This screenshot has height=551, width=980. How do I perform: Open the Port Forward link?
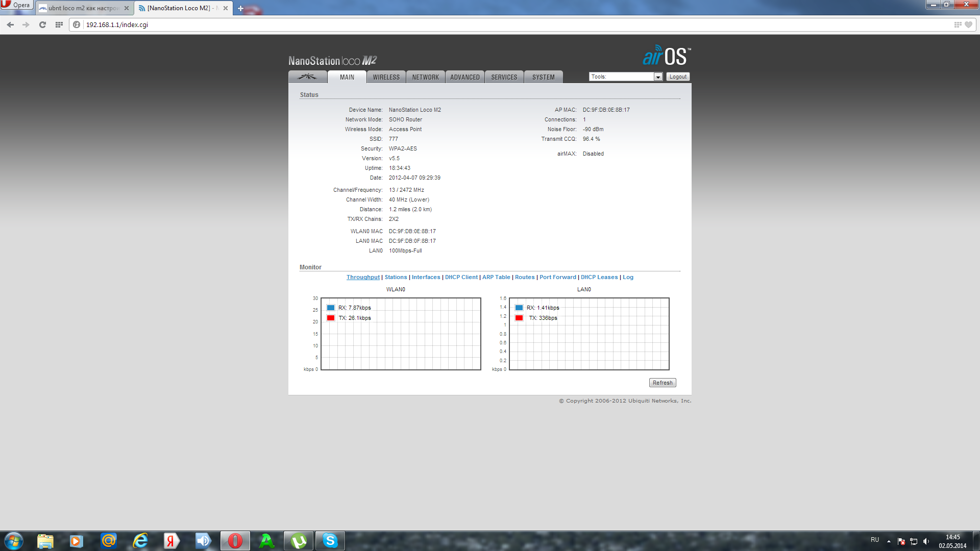click(x=558, y=277)
